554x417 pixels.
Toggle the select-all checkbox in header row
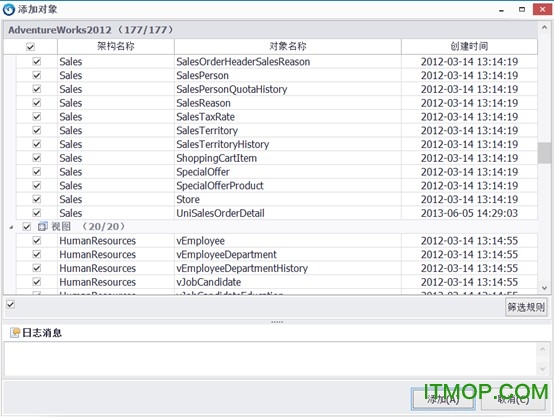[x=30, y=47]
